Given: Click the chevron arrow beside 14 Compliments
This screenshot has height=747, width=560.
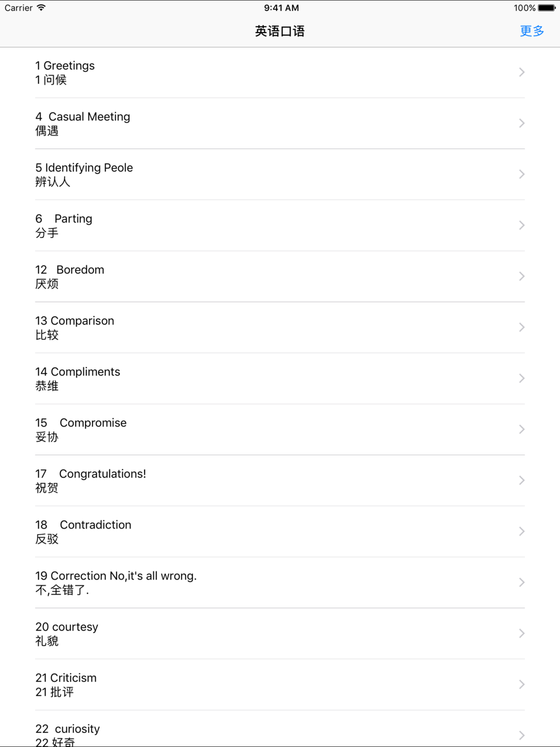Looking at the screenshot, I should (x=521, y=379).
